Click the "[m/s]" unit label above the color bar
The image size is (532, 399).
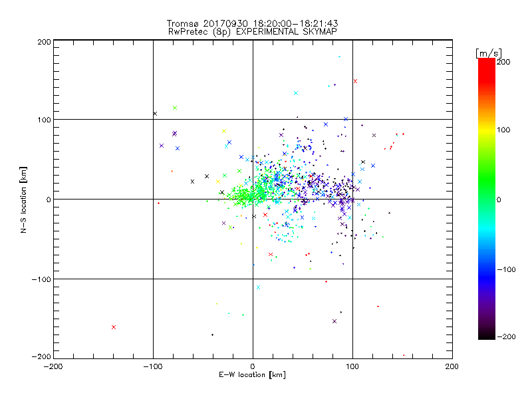tap(489, 53)
